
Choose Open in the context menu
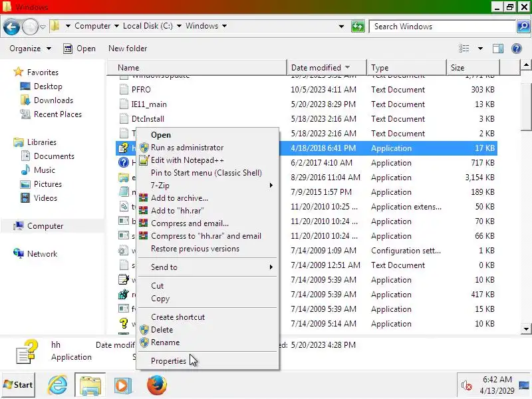(207, 135)
